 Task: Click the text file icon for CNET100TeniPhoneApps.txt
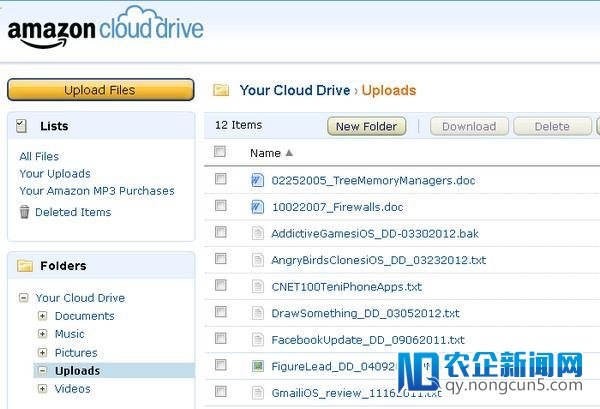pos(258,286)
